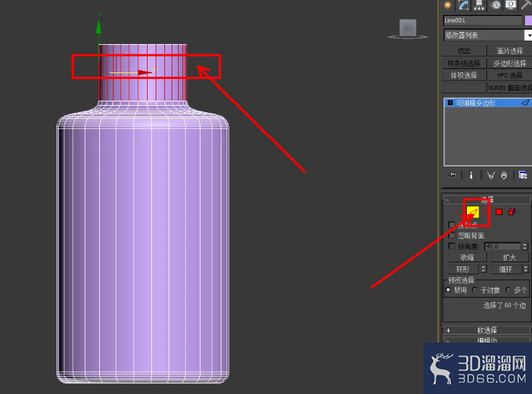532x394 pixels.
Task: Enable the 忽略背面 checkbox
Action: tap(452, 235)
